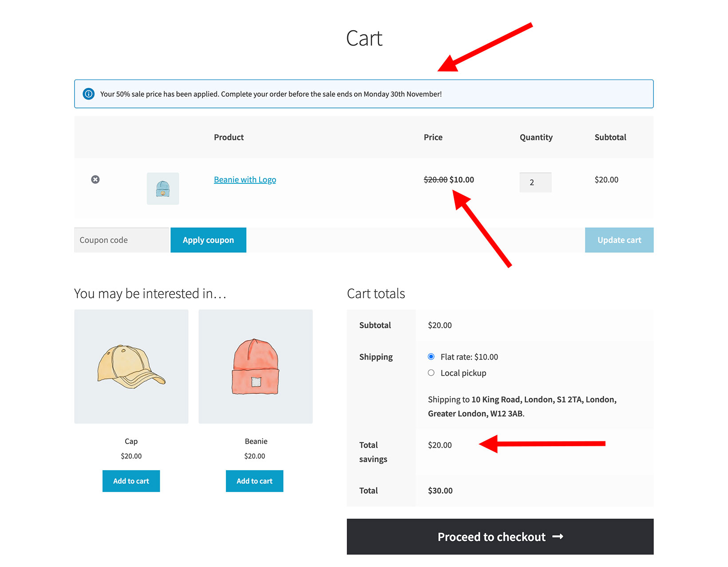Image resolution: width=728 pixels, height=567 pixels.
Task: Click the Cap product title
Action: [x=131, y=441]
